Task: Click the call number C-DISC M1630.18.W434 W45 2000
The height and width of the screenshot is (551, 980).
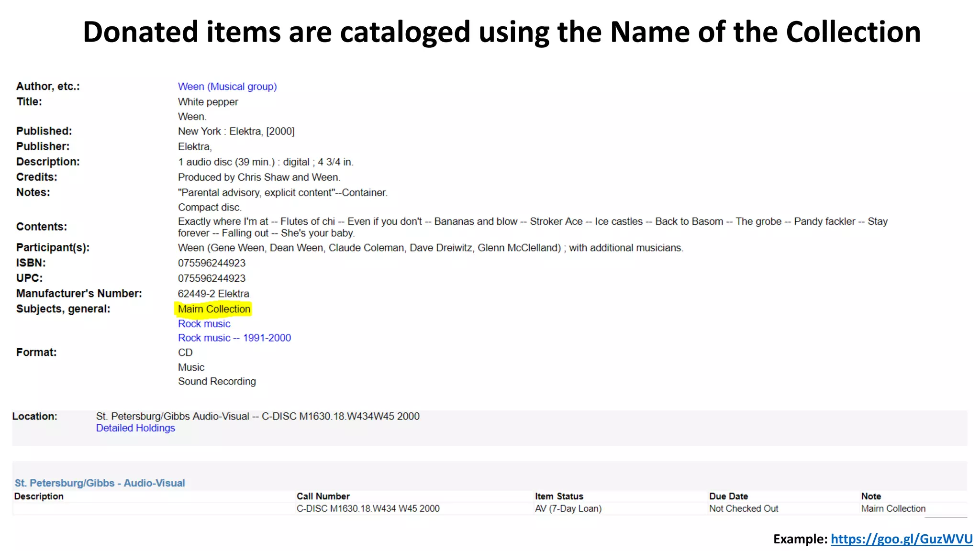Action: 368,508
